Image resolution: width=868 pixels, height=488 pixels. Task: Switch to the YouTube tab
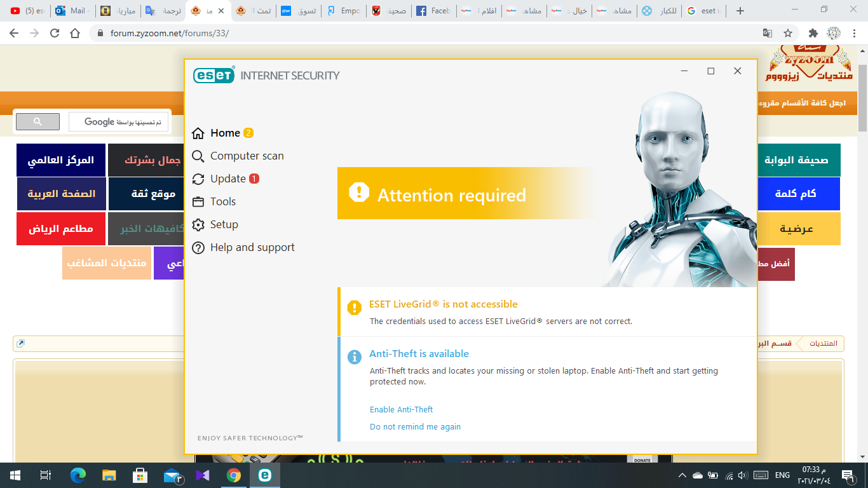click(27, 11)
